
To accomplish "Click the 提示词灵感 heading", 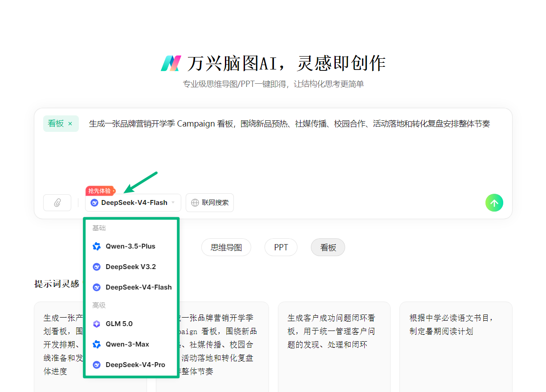I will 57,284.
